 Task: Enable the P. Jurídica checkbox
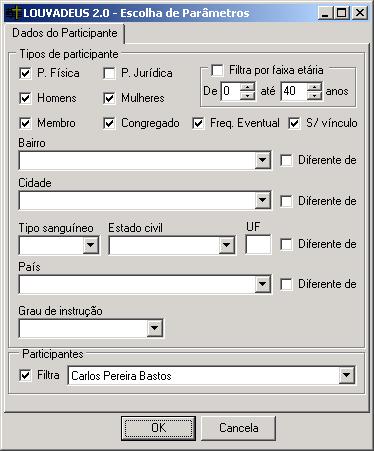tap(109, 73)
